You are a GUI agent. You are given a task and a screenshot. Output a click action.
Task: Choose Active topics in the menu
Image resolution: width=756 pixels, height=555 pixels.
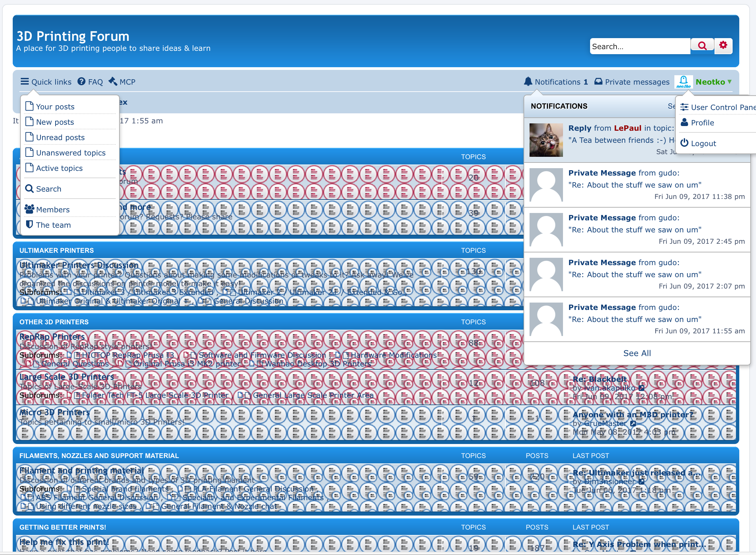click(59, 168)
